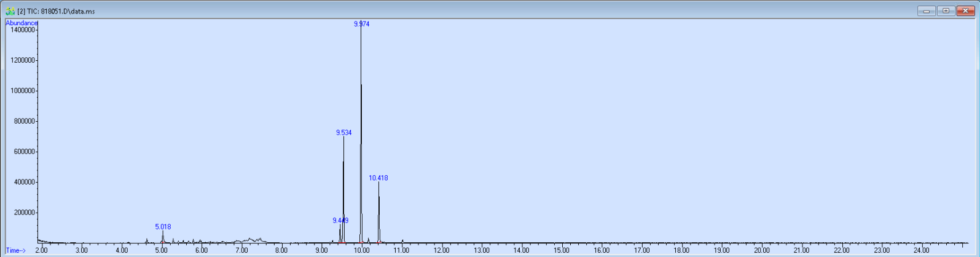This screenshot has height=257, width=980.
Task: Click the TIC window title bar icon
Action: coord(10,11)
